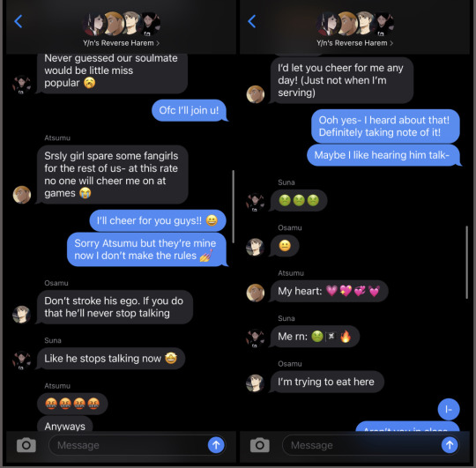
Task: Tap the back arrow in left chat
Action: (19, 21)
